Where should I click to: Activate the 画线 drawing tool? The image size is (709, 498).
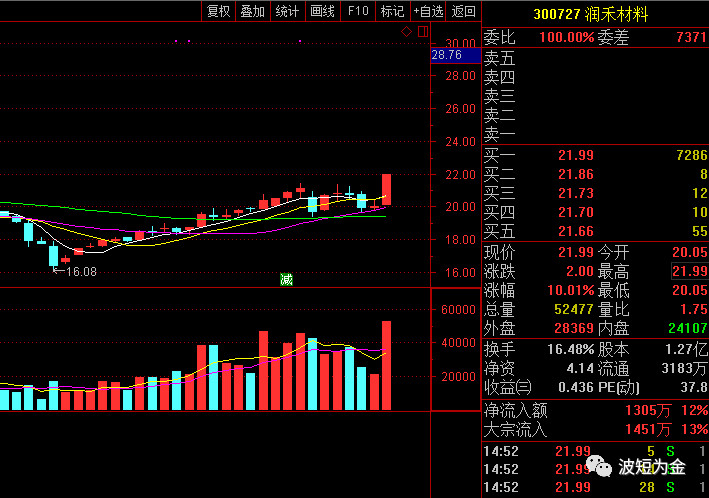[x=322, y=11]
